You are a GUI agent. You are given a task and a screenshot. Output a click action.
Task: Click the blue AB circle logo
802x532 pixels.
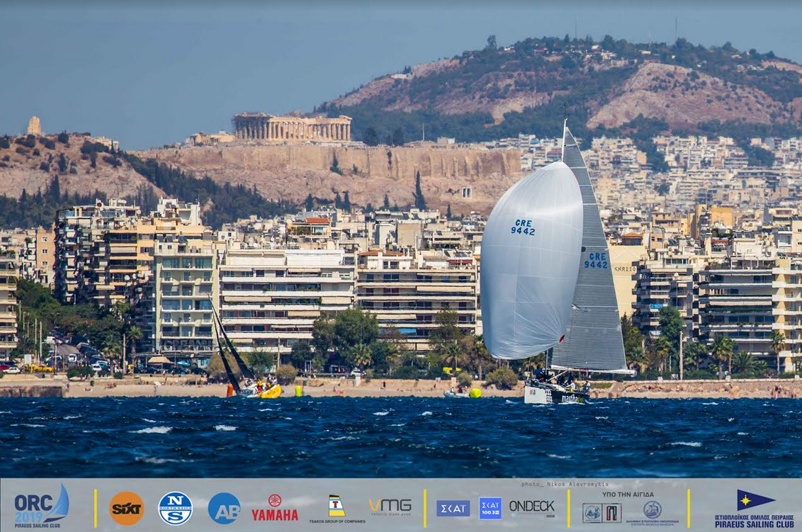pos(224,509)
